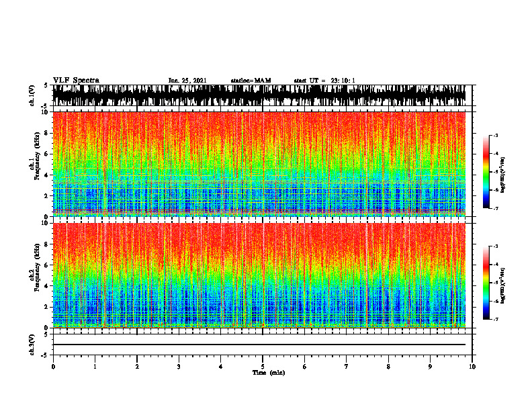Click the time axis tick label "7"
Screen dimensions: 532x411
tap(347, 367)
